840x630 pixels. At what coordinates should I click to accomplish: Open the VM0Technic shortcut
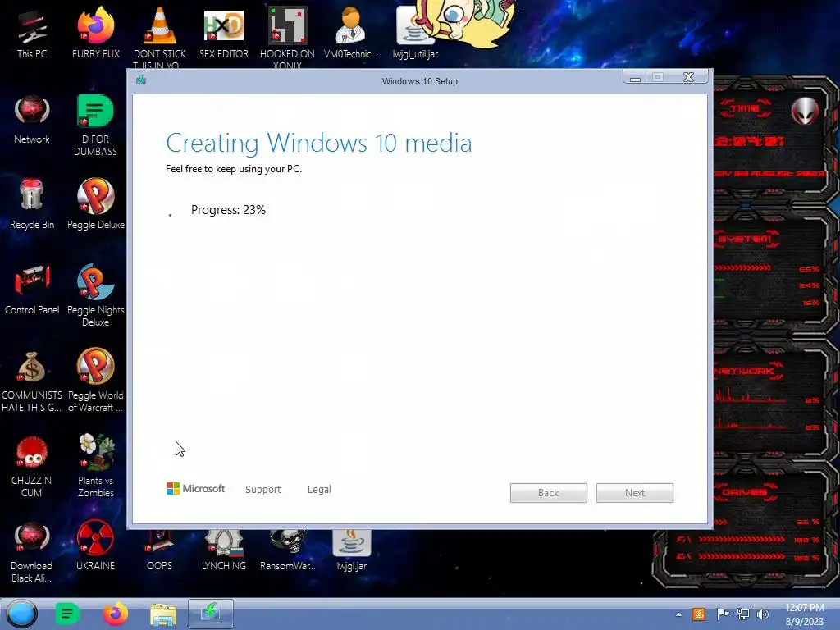click(351, 33)
